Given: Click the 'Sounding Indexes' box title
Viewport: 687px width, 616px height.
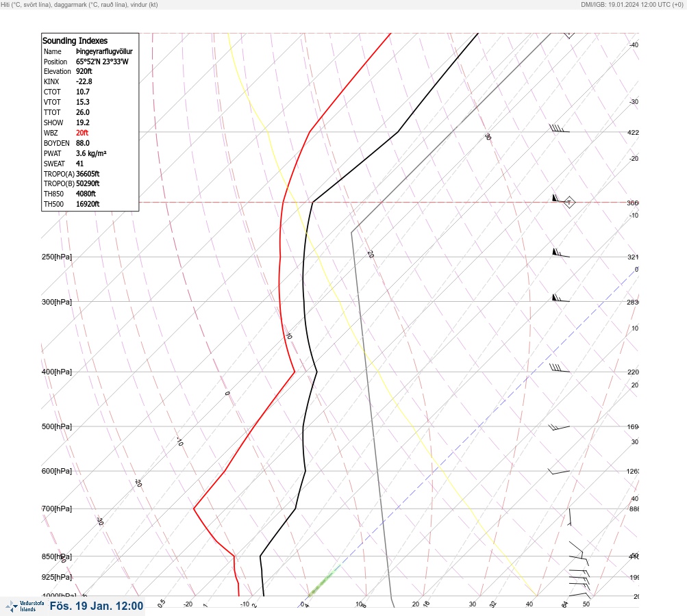Looking at the screenshot, I should pyautogui.click(x=75, y=40).
